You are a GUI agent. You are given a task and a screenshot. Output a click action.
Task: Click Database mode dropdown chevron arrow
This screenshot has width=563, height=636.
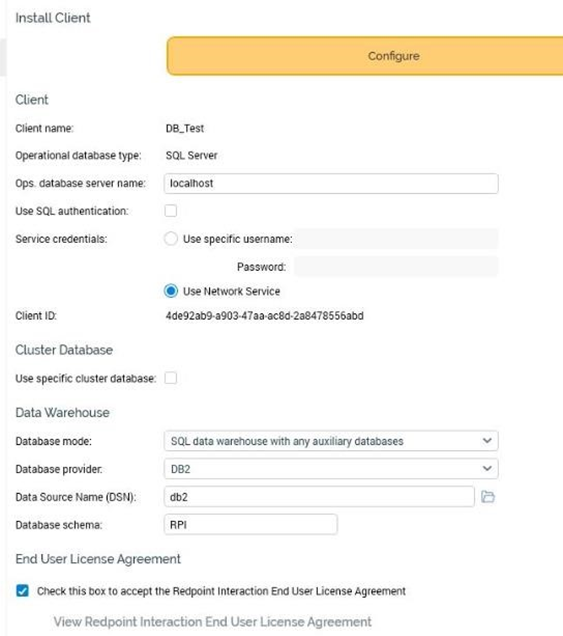click(487, 440)
